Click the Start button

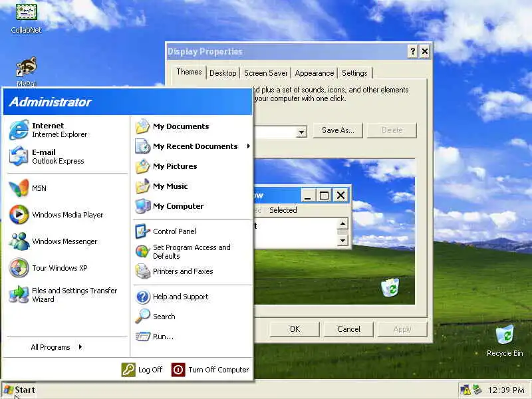[x=19, y=390]
